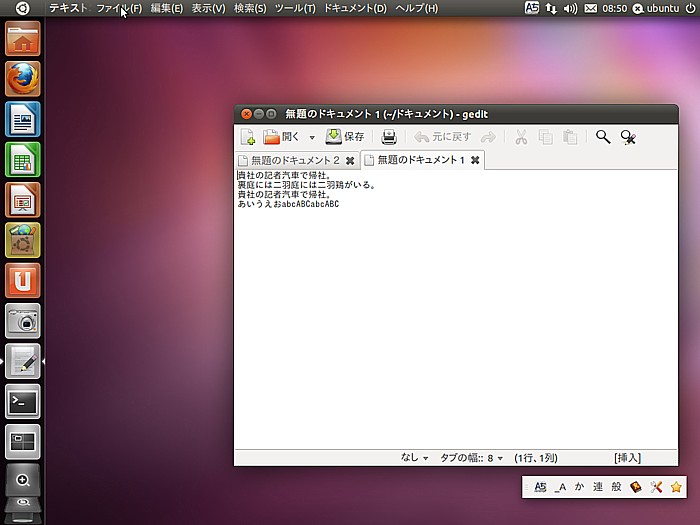Image resolution: width=700 pixels, height=525 pixels.
Task: Click the (1行、1列) status text
Action: (536, 458)
